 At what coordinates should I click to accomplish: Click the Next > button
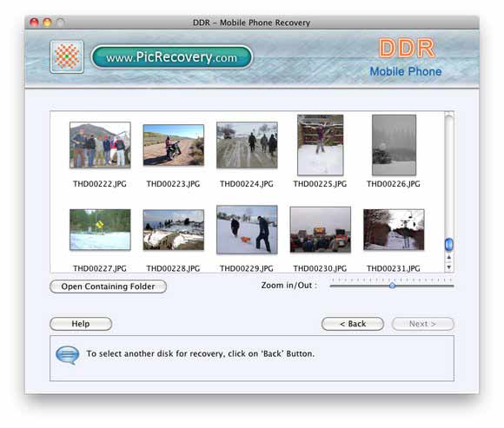pyautogui.click(x=422, y=324)
